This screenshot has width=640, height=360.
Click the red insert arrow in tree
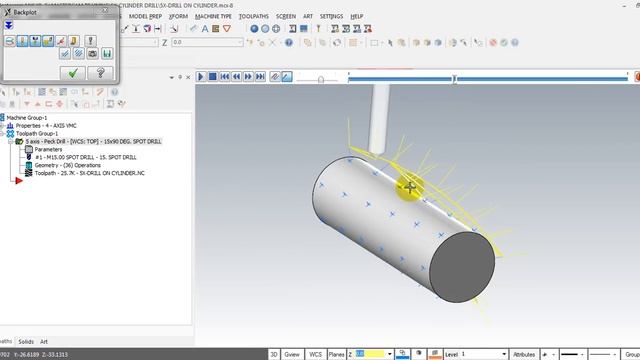tap(19, 180)
